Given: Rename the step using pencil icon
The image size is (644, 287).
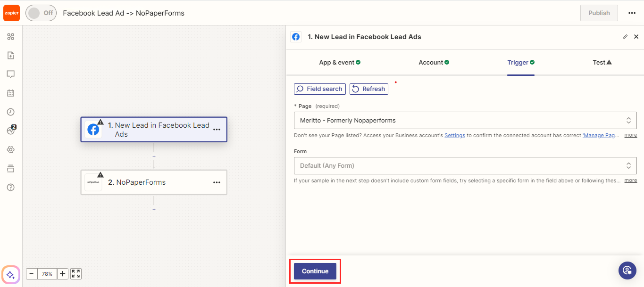Looking at the screenshot, I should coord(626,37).
